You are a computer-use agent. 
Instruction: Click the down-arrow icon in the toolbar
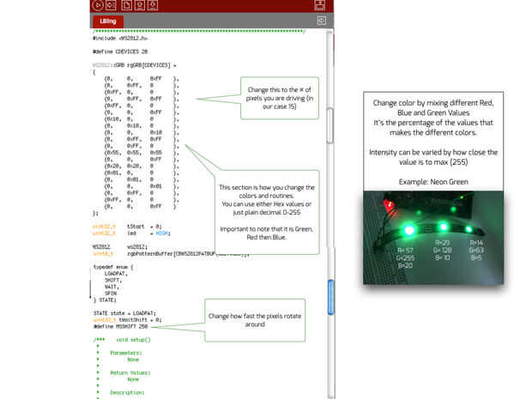[x=153, y=5]
